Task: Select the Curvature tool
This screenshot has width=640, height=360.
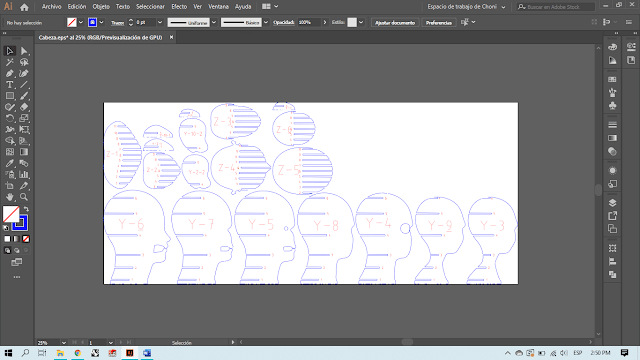Action: point(24,73)
